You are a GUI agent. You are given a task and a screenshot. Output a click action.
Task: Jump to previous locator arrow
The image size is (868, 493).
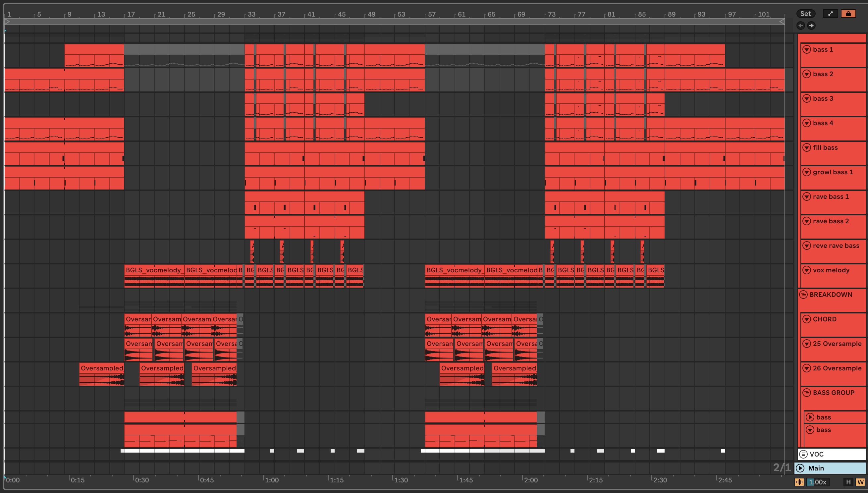coord(801,26)
